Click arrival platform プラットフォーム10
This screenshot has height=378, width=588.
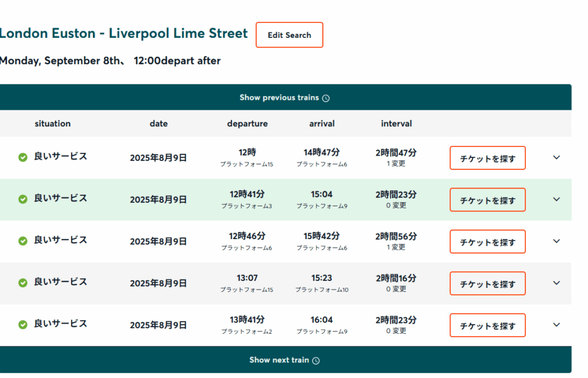tap(322, 290)
